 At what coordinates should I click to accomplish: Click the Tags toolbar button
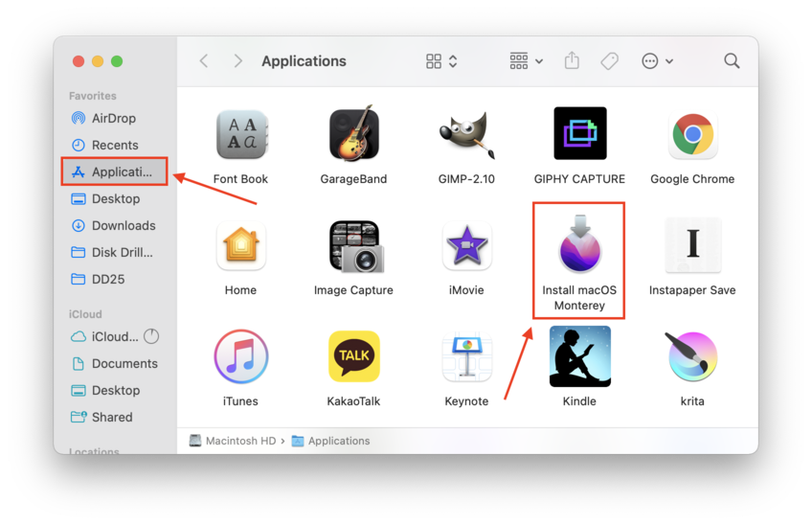point(610,61)
